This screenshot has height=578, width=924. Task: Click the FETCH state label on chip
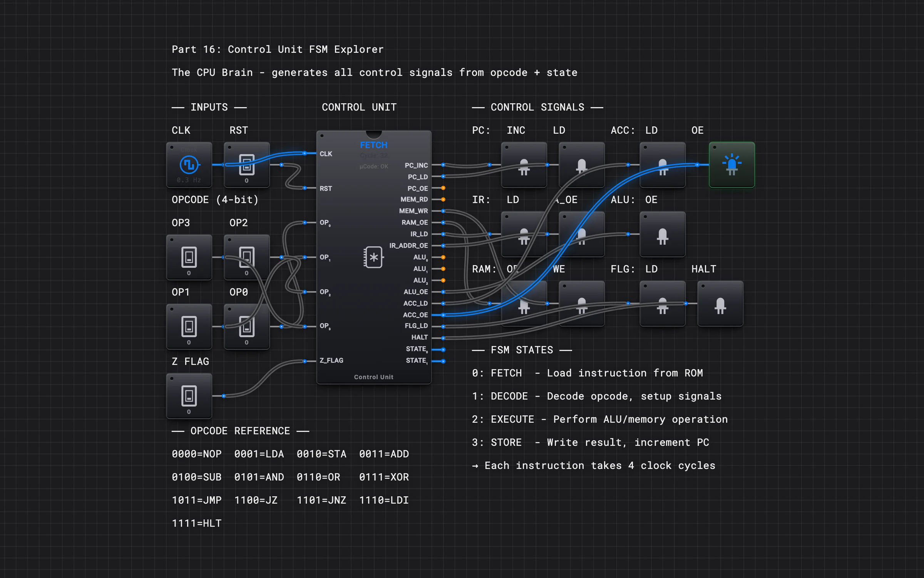373,145
